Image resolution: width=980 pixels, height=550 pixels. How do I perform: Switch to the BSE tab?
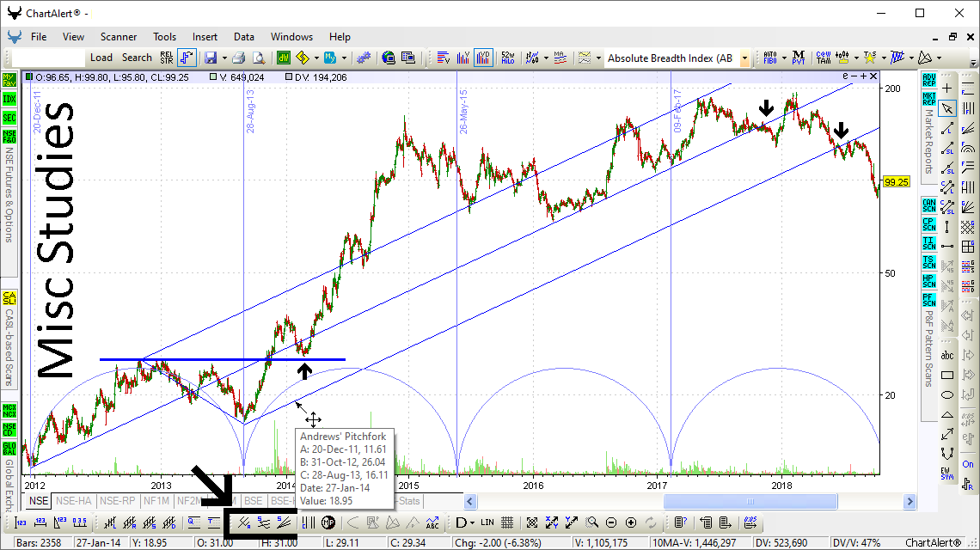click(x=253, y=501)
